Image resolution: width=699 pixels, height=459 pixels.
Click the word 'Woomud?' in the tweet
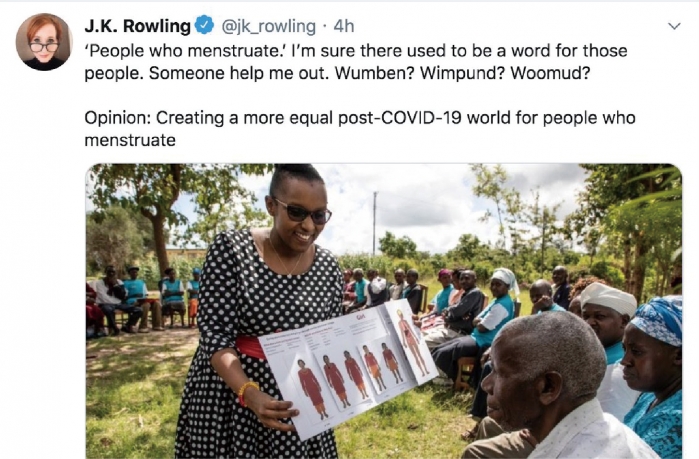pyautogui.click(x=550, y=73)
